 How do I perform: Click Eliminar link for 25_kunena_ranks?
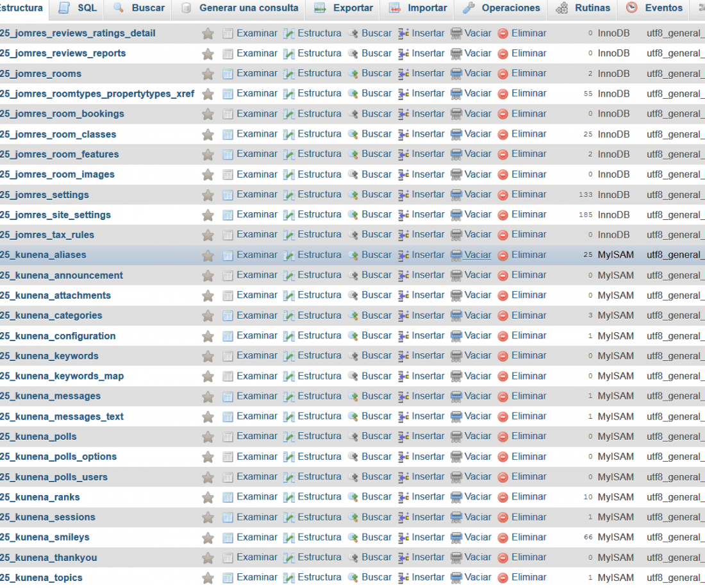pyautogui.click(x=529, y=497)
